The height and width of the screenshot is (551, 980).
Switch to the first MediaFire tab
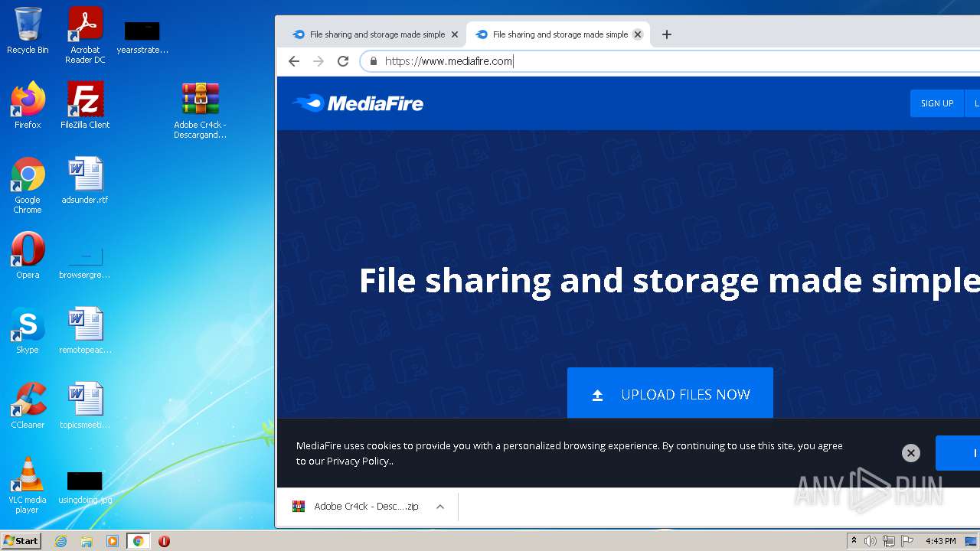point(374,34)
